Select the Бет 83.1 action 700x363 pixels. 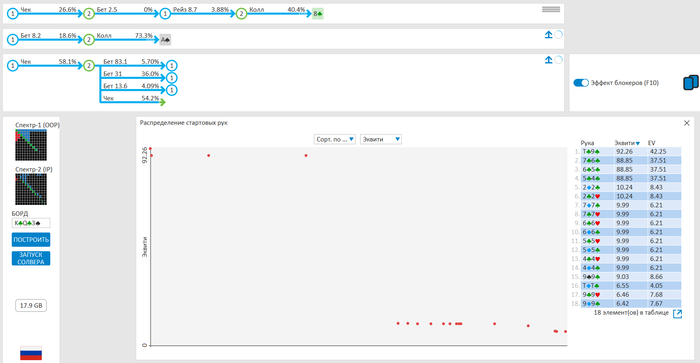click(131, 62)
